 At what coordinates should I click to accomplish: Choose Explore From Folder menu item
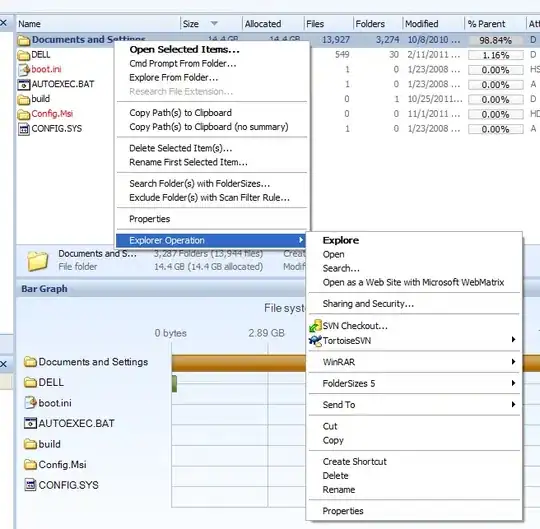coord(212,78)
